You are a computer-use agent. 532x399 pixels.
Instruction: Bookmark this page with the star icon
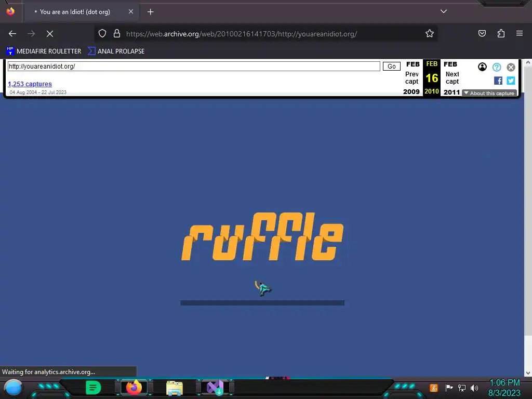tap(430, 34)
